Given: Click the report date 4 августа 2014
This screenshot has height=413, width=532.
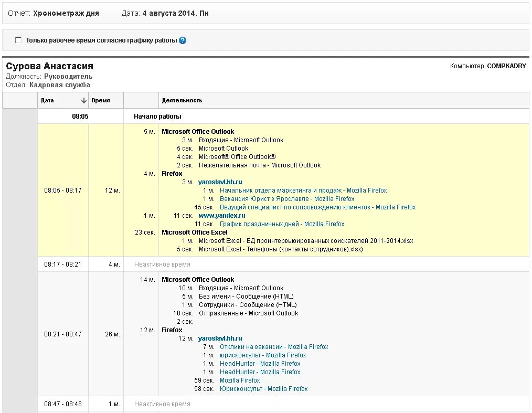Looking at the screenshot, I should click(x=175, y=13).
